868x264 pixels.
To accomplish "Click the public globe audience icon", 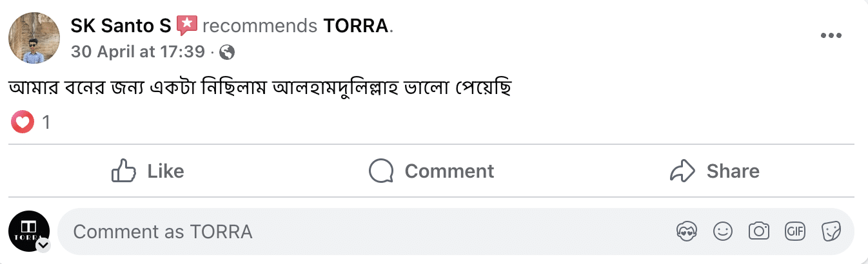I will (227, 52).
